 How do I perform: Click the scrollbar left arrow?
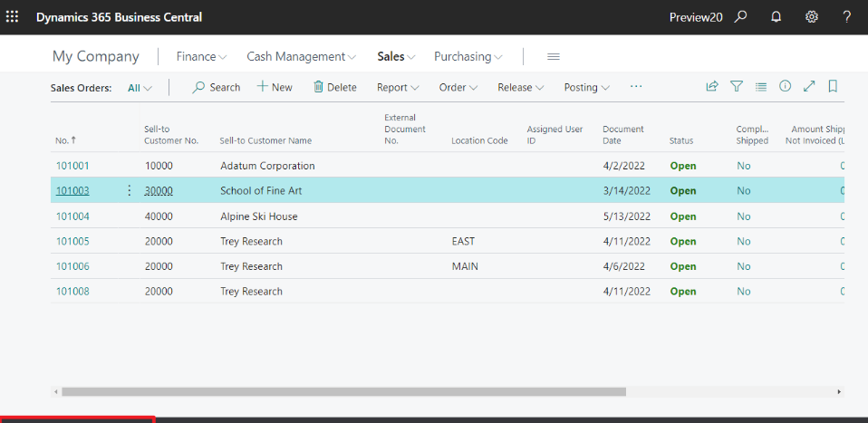coord(55,391)
